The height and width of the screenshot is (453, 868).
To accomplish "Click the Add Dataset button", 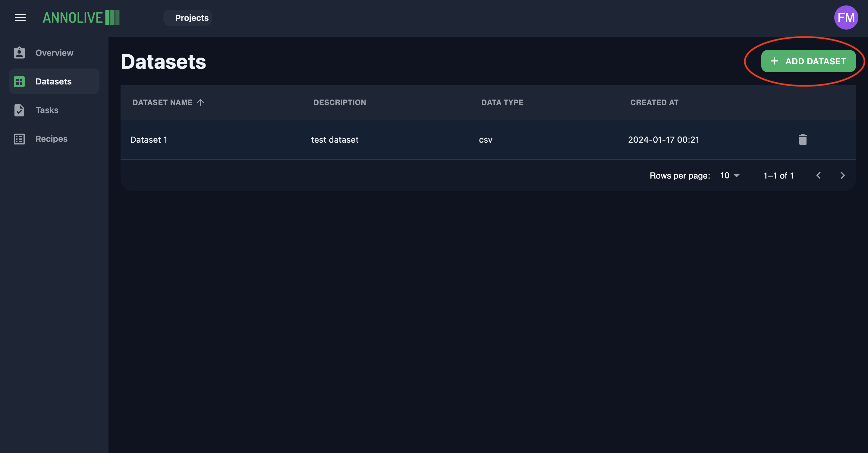I will 808,61.
